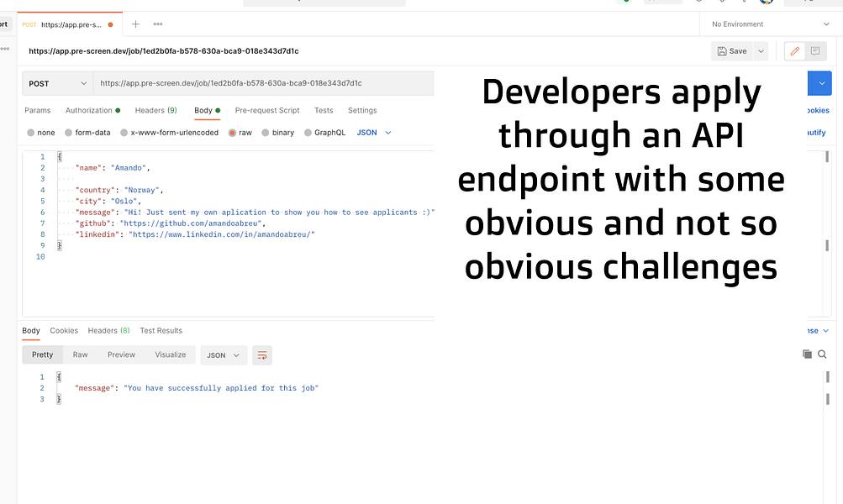Screen dimensions: 843x504
Task: Click the floppy disk Save button
Action: 732,51
